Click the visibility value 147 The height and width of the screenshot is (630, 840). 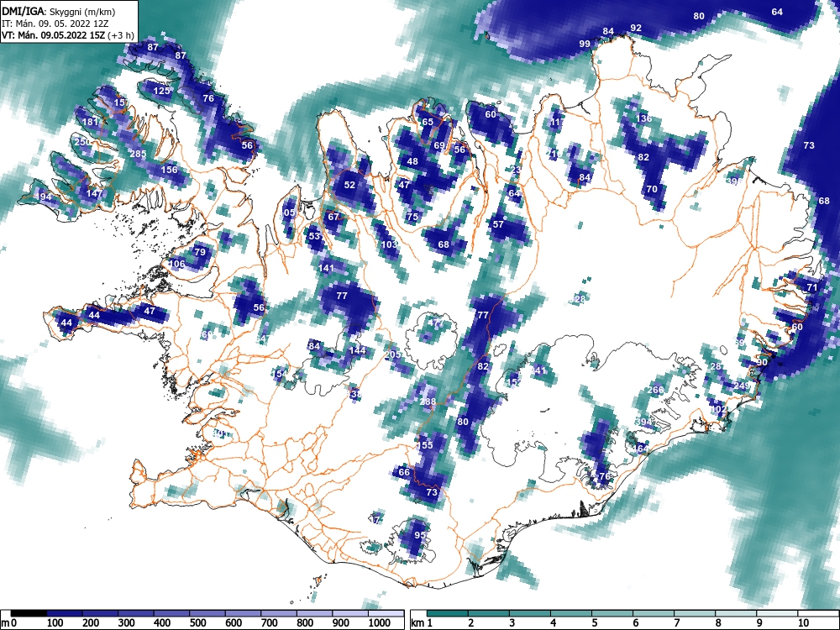[x=94, y=193]
